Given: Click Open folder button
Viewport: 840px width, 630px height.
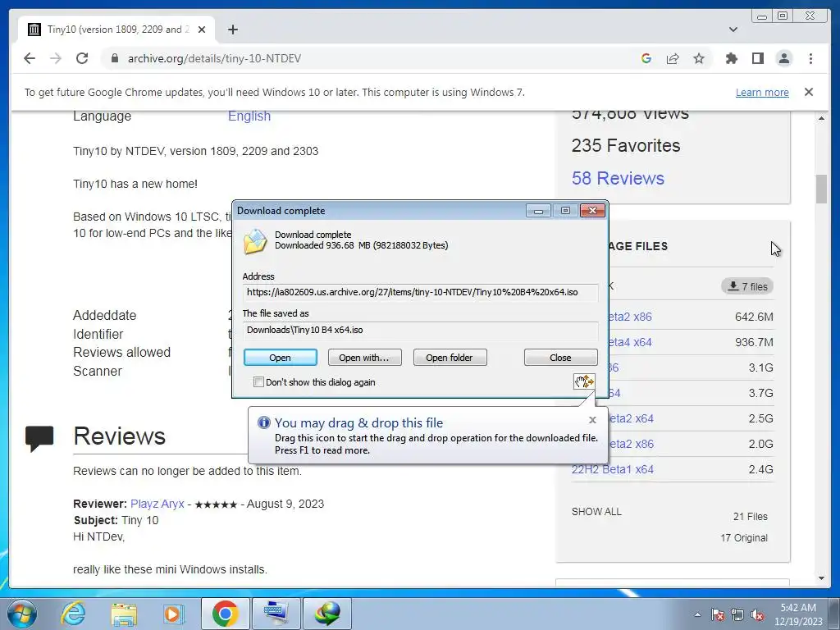Looking at the screenshot, I should [x=450, y=358].
